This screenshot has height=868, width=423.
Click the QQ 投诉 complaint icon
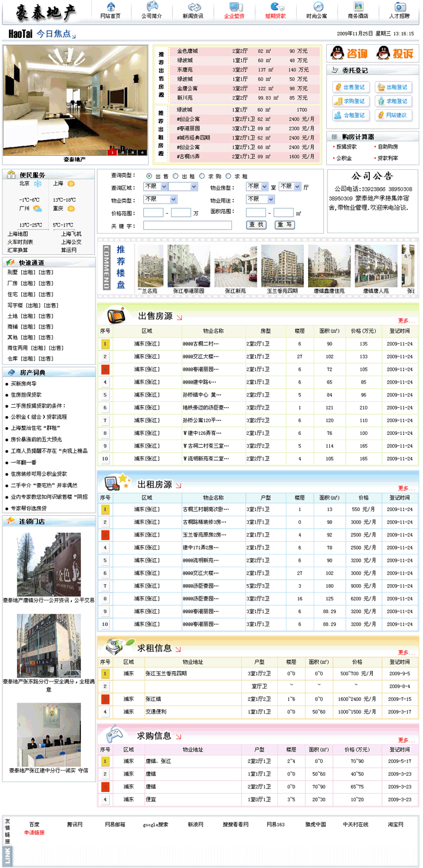395,54
